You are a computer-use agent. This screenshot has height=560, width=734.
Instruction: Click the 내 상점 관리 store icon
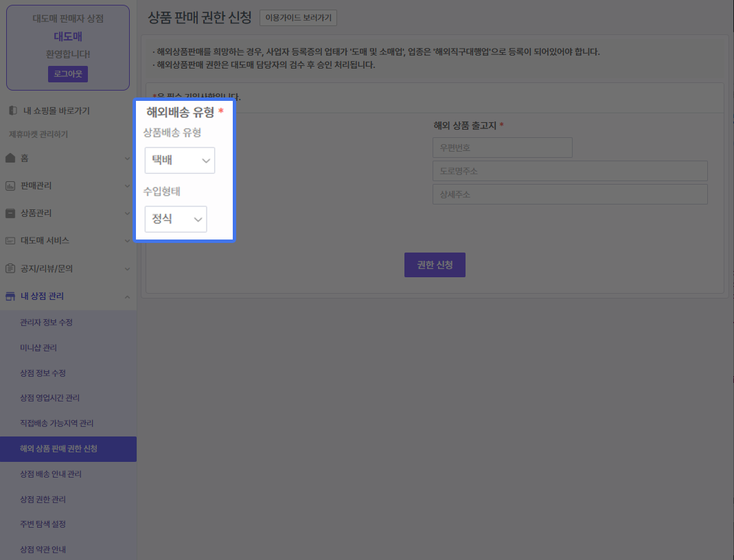[x=10, y=296]
